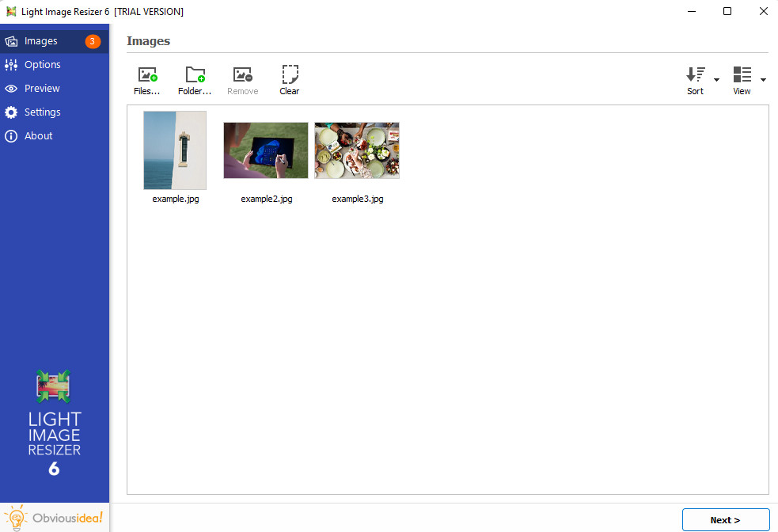Click the app icon in title bar
Viewport: 778px width, 532px height.
tap(11, 11)
